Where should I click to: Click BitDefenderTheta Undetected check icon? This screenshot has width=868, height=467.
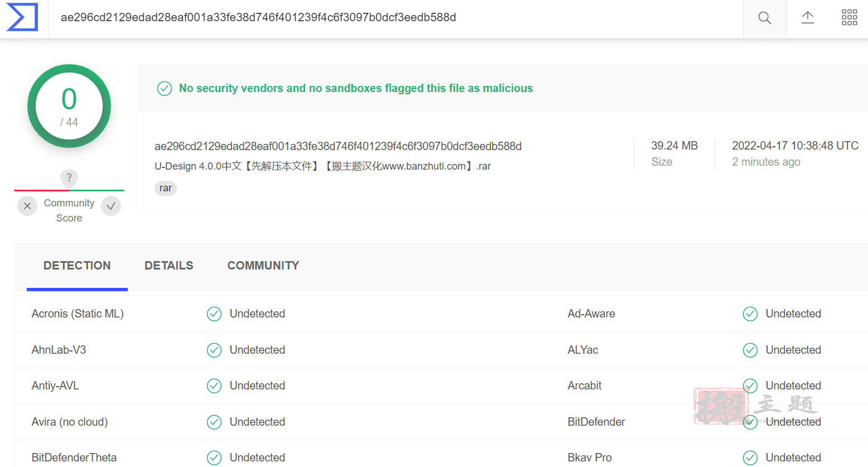(214, 458)
